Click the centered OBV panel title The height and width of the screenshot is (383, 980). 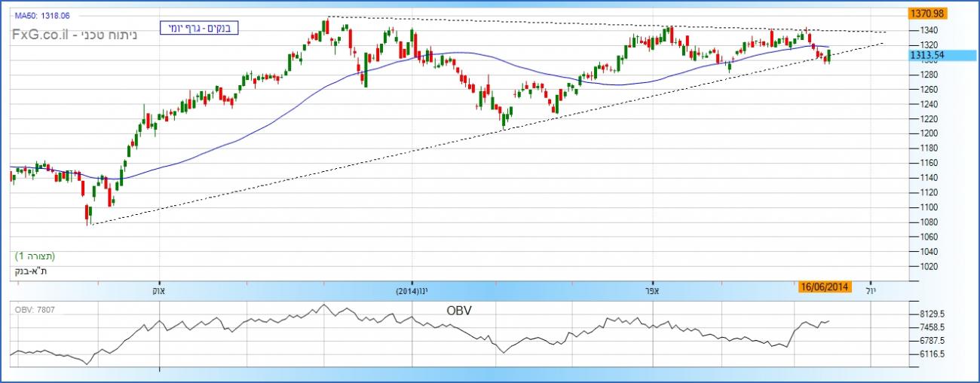(x=459, y=310)
